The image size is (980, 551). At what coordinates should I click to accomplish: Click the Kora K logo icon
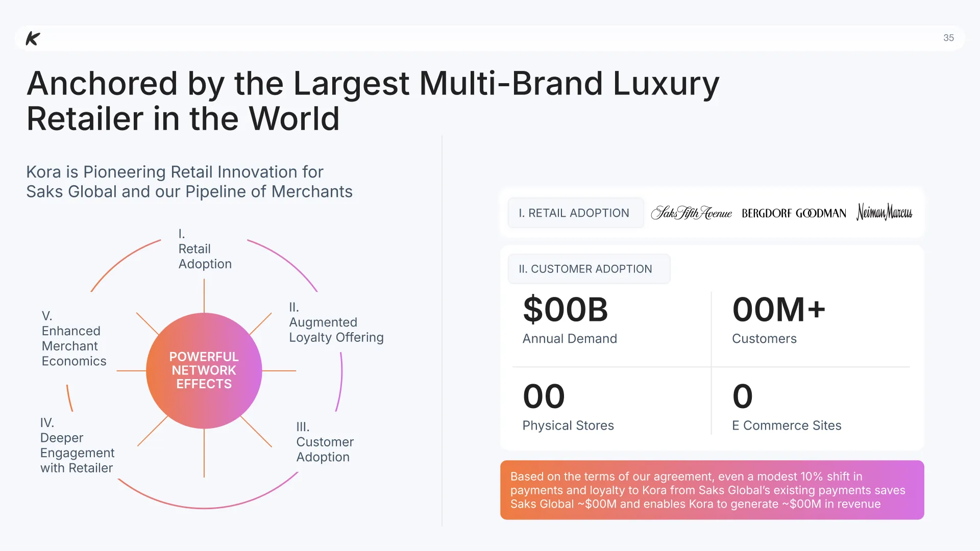tap(33, 38)
